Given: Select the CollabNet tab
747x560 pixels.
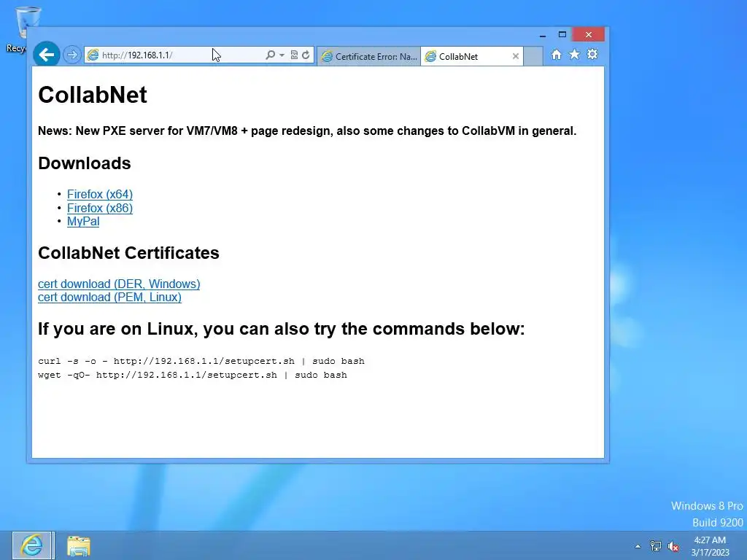Looking at the screenshot, I should coord(472,56).
